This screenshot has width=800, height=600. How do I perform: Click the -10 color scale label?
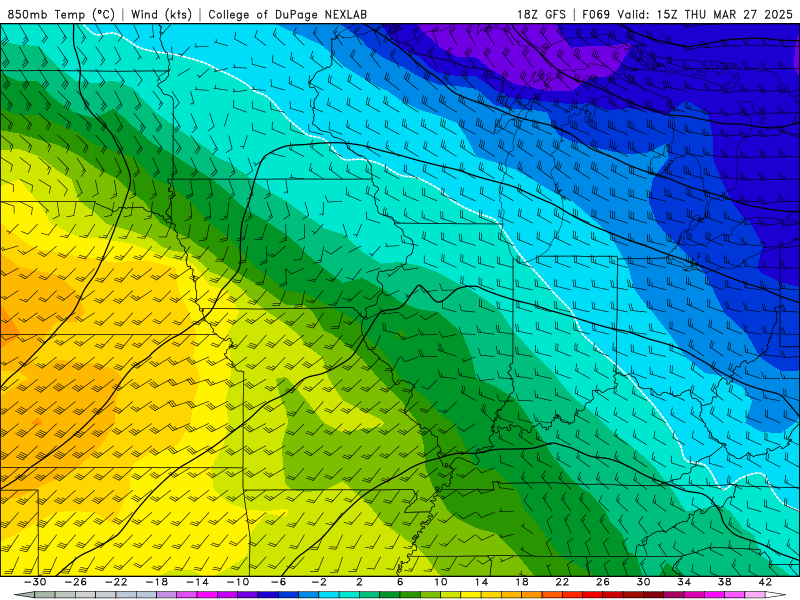[x=238, y=582]
